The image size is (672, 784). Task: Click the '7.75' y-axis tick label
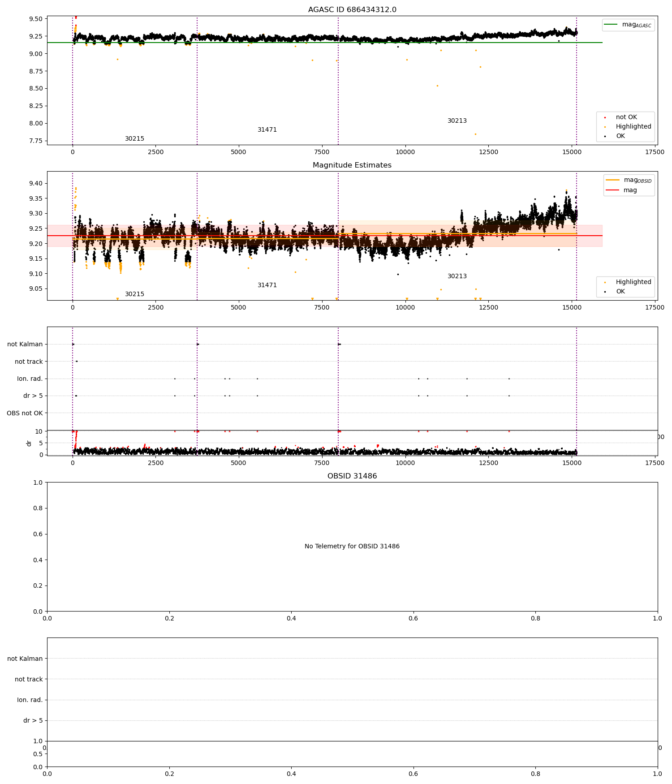pyautogui.click(x=36, y=141)
